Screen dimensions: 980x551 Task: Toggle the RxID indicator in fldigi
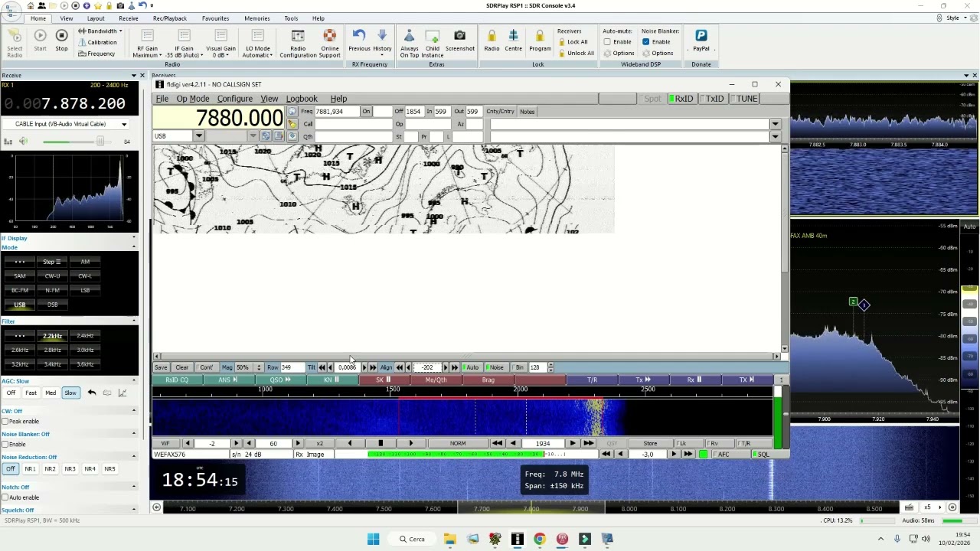coord(681,99)
